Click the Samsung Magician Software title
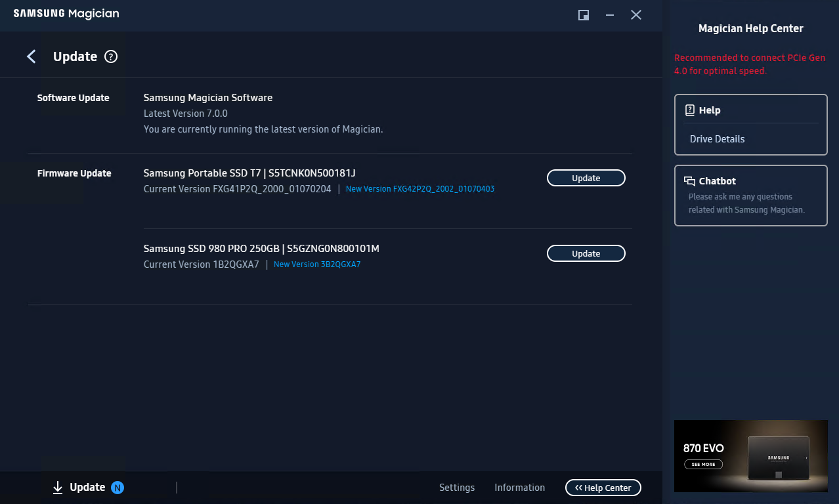839x504 pixels. 208,98
